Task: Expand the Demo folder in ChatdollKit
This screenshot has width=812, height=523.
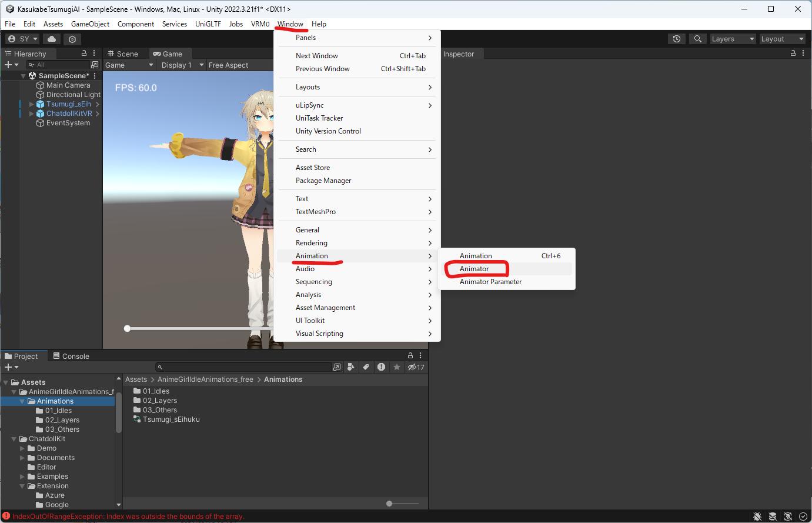Action: [22, 448]
